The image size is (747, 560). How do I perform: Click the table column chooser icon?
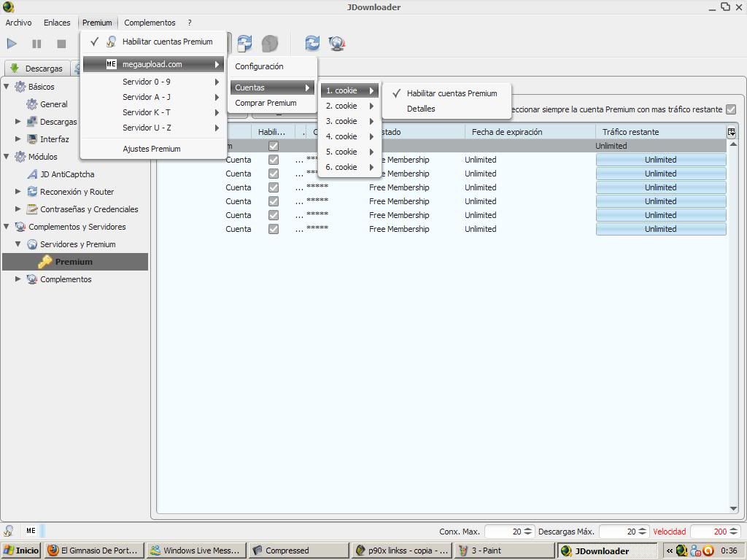pyautogui.click(x=731, y=132)
